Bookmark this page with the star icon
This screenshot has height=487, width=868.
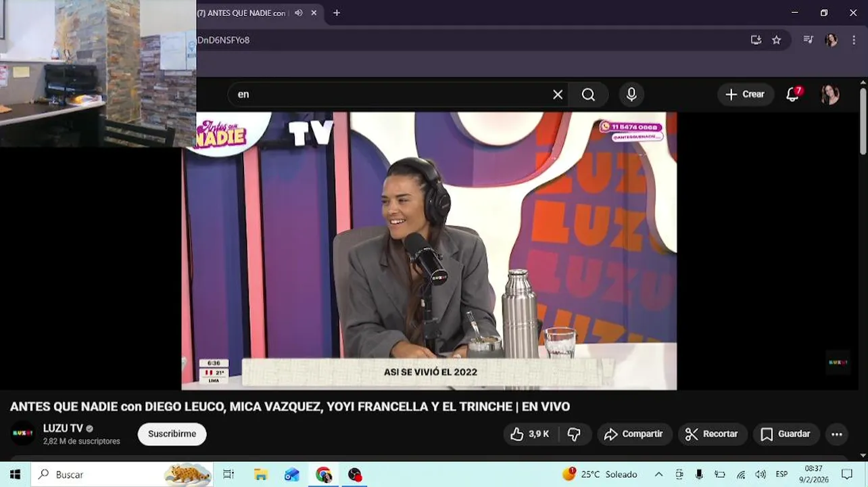point(777,40)
